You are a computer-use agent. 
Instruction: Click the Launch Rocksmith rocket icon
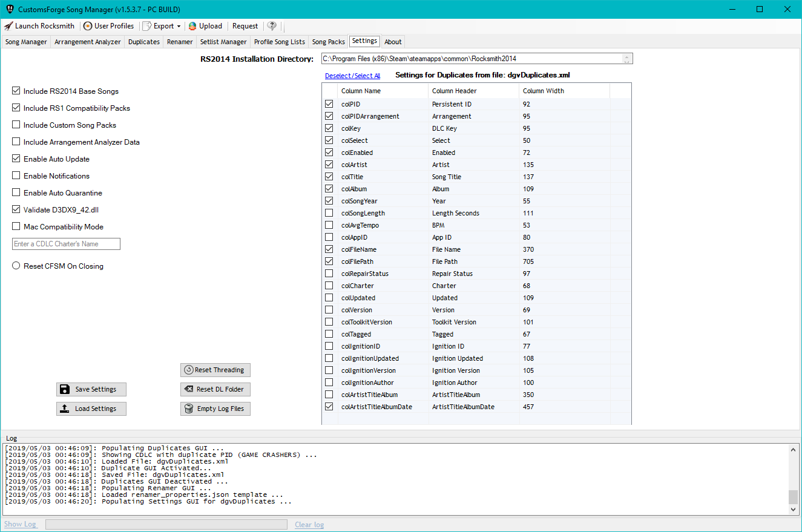click(x=8, y=26)
